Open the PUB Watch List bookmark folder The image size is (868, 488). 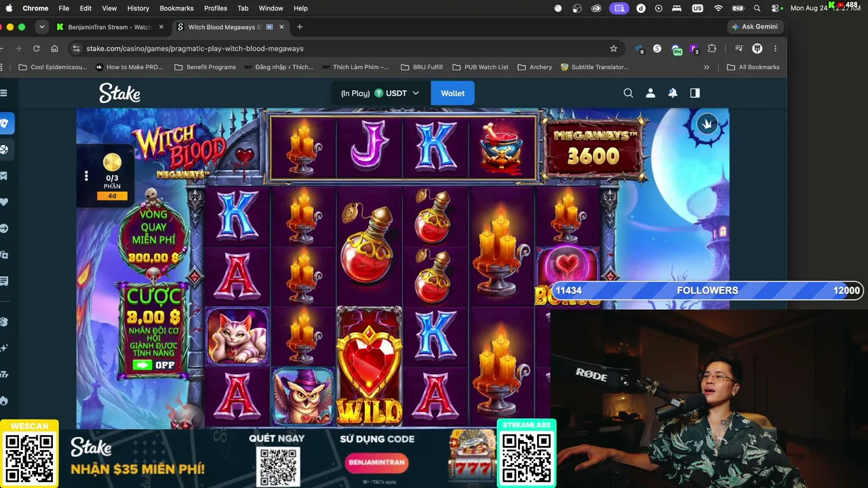480,67
